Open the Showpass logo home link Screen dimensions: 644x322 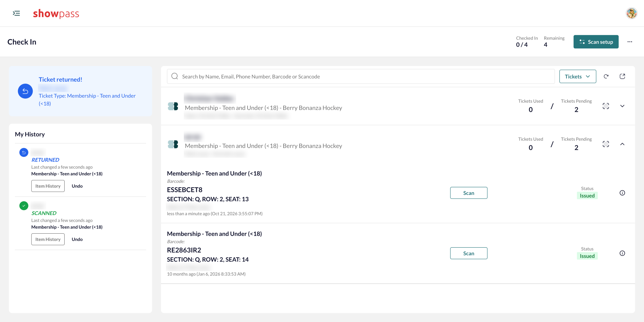pyautogui.click(x=56, y=14)
